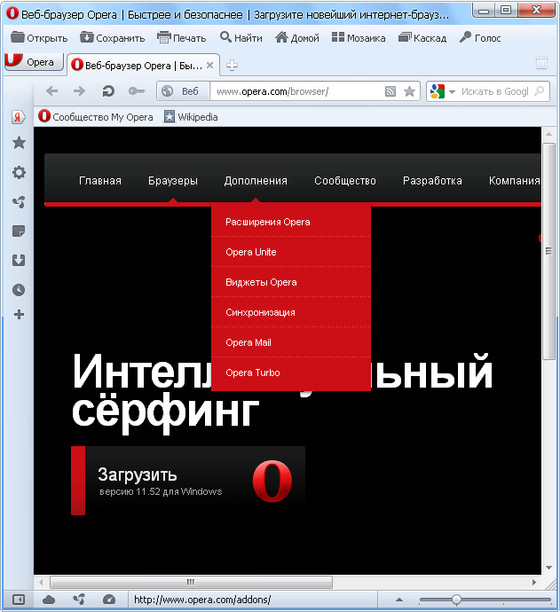Open the Главная site menu
The image size is (560, 612).
100,181
